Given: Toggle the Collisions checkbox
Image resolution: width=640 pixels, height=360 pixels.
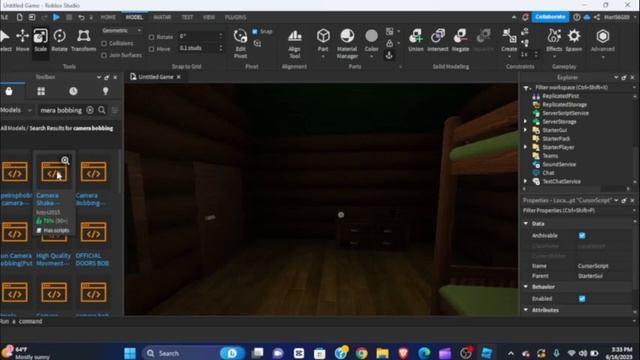Looking at the screenshot, I should click(x=104, y=43).
